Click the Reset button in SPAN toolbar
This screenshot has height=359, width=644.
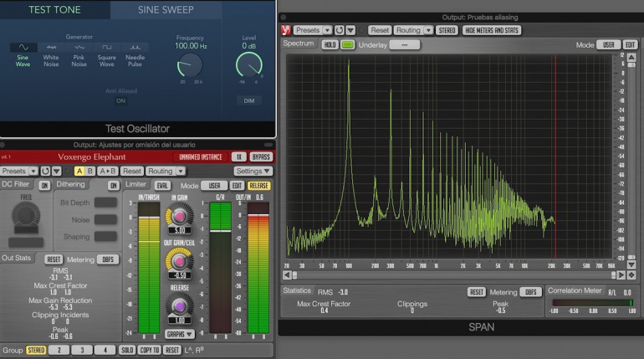coord(380,30)
